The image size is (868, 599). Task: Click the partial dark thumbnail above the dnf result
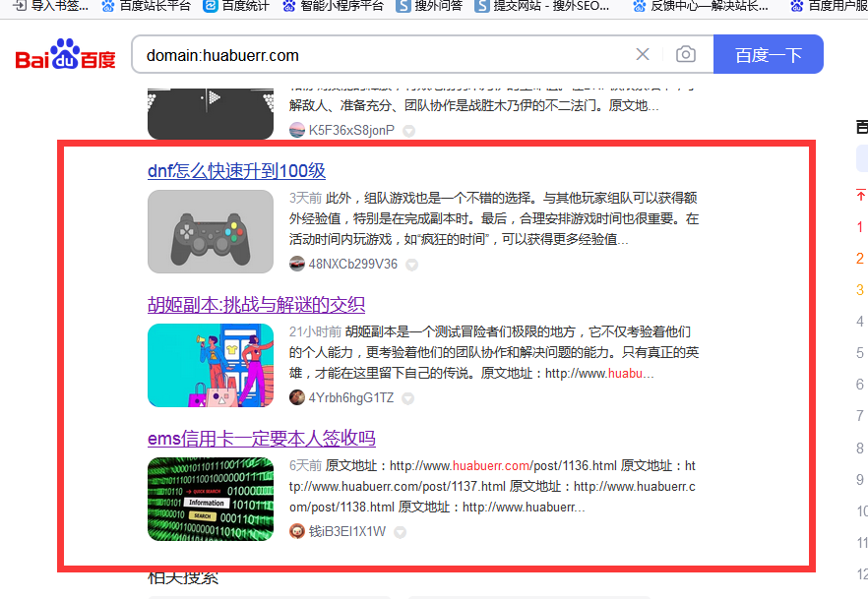(x=211, y=113)
